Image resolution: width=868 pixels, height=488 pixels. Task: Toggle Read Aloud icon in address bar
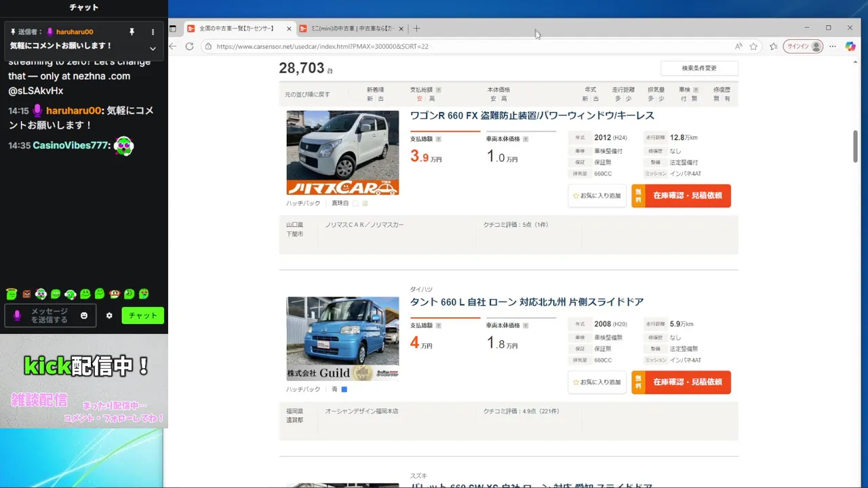point(738,46)
